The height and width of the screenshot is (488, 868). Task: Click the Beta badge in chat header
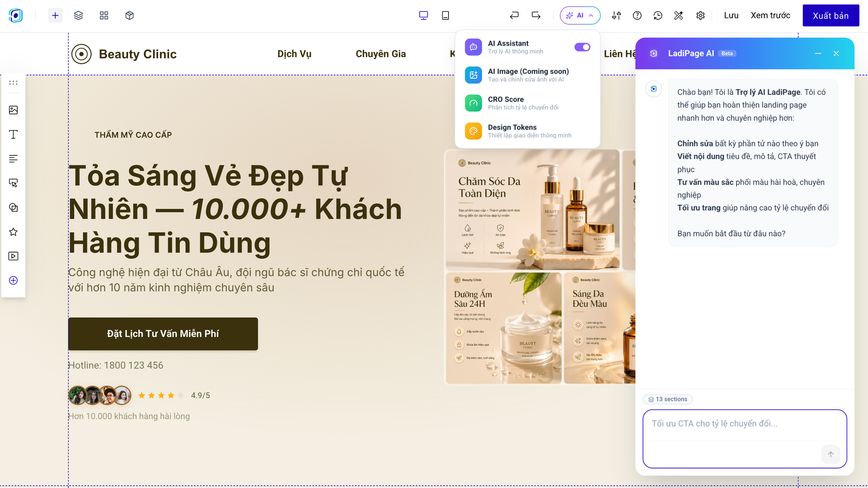click(727, 53)
